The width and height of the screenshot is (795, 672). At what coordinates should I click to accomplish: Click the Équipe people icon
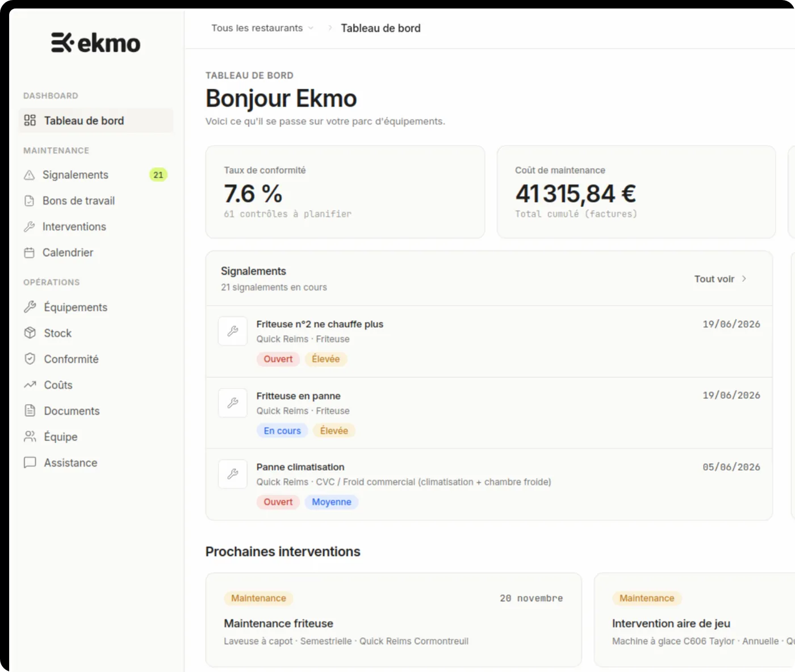click(x=30, y=437)
